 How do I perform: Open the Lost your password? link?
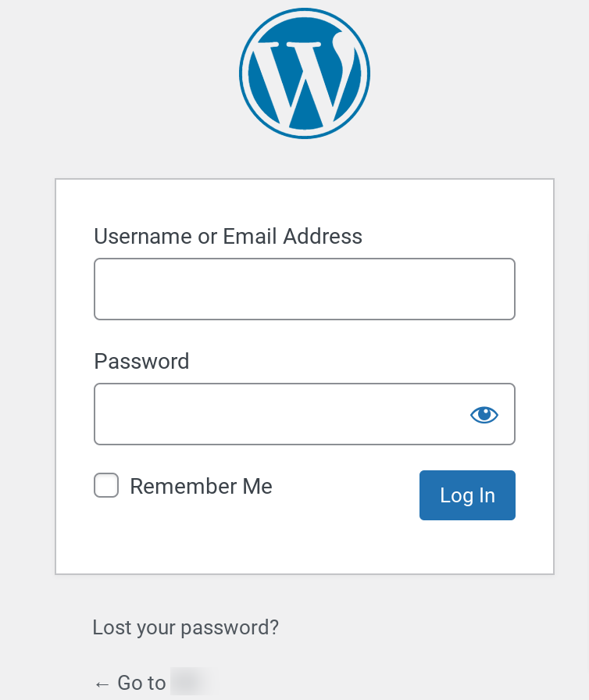point(186,627)
